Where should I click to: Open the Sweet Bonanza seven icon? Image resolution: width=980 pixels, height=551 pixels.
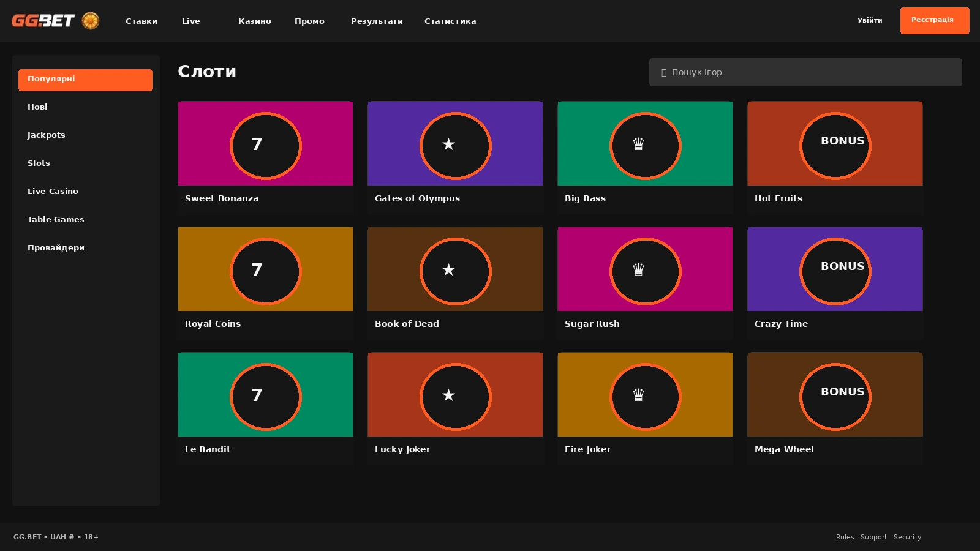(x=266, y=146)
